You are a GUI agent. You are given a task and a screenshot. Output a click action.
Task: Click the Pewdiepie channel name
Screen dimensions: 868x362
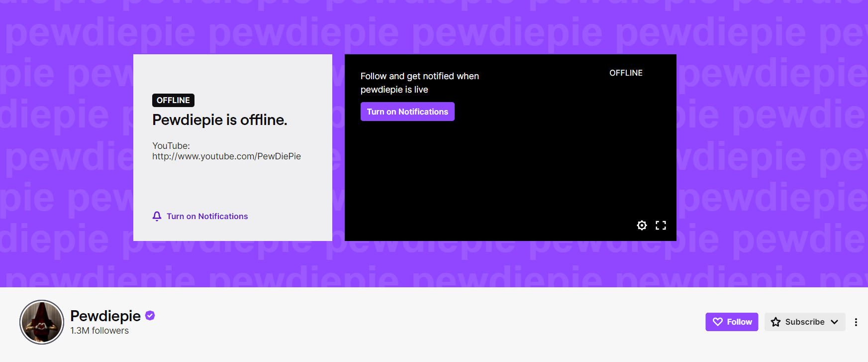tap(105, 316)
